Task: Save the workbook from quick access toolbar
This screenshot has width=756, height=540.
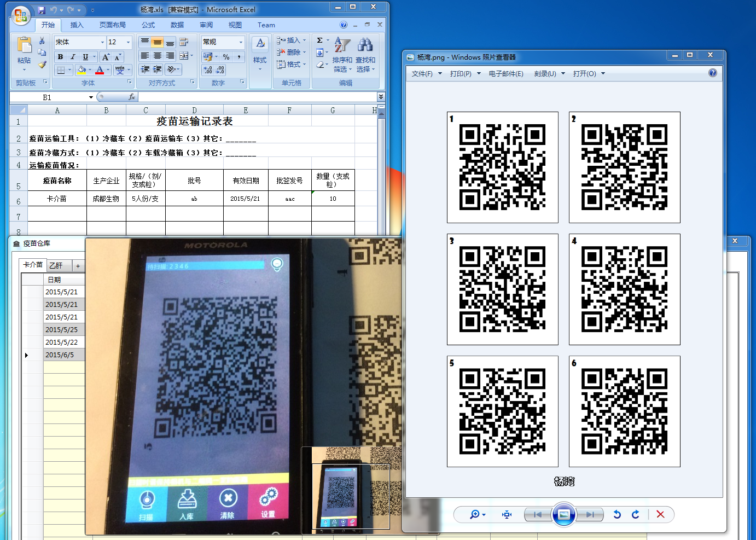Action: [42, 10]
